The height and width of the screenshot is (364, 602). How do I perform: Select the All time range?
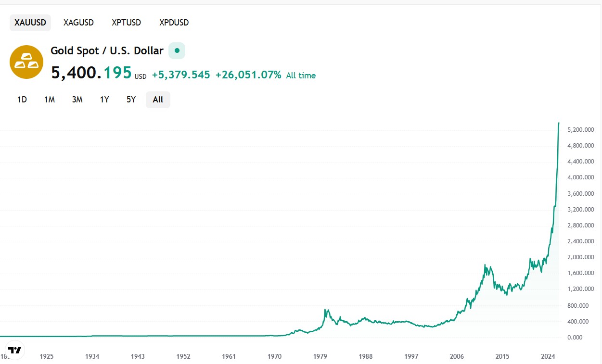[158, 100]
